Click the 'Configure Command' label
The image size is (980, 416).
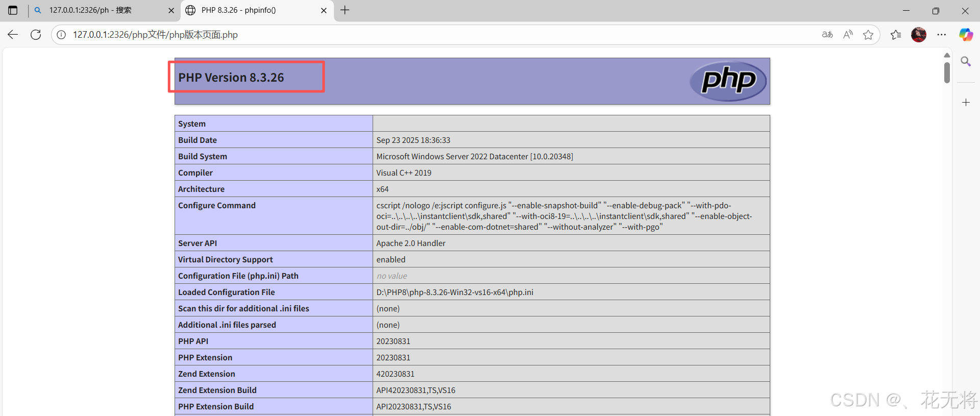(x=217, y=206)
